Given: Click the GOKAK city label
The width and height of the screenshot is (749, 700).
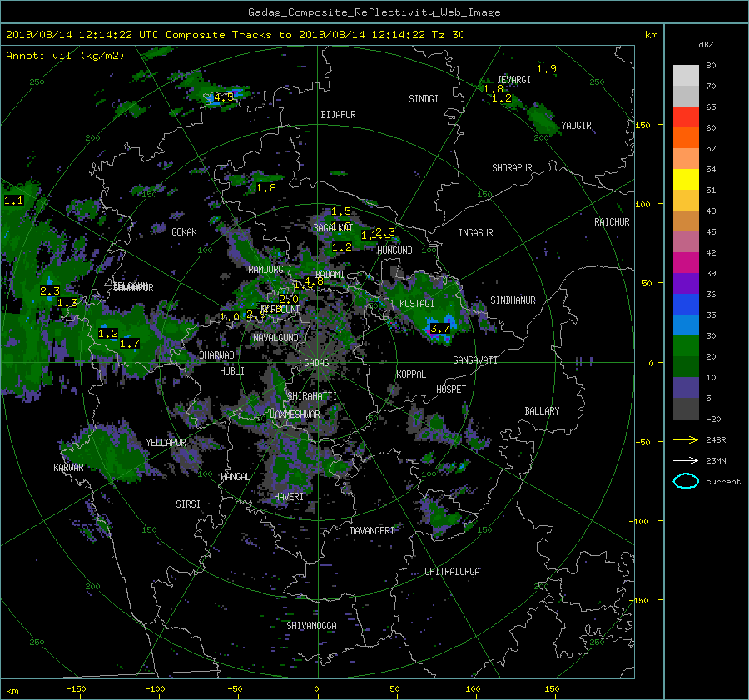Looking at the screenshot, I should coord(184,232).
